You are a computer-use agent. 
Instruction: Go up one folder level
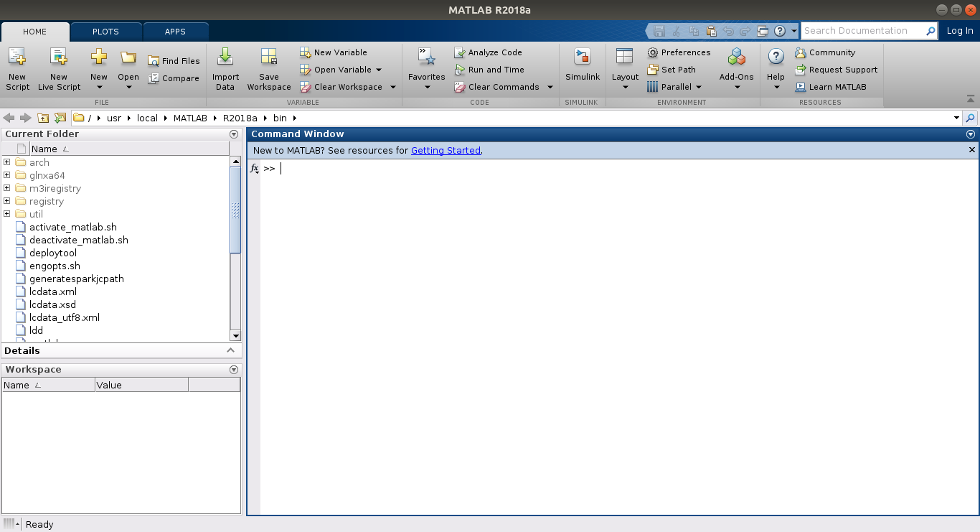pyautogui.click(x=44, y=118)
